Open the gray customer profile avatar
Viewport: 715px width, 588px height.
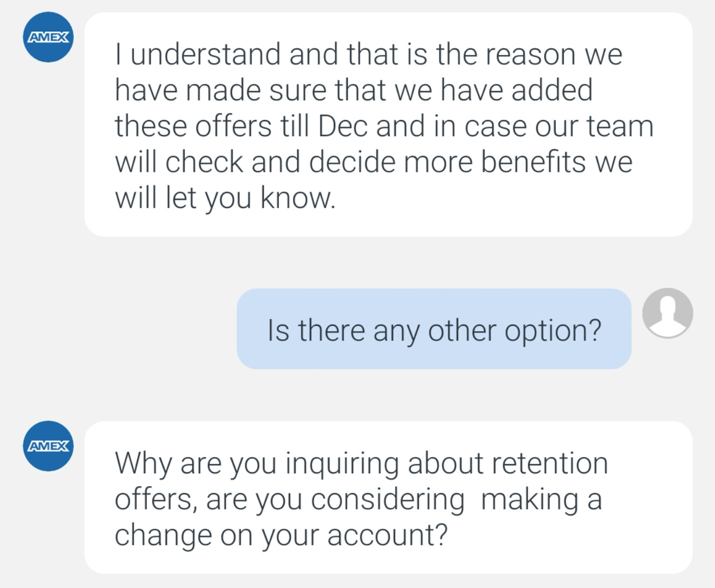pyautogui.click(x=668, y=313)
